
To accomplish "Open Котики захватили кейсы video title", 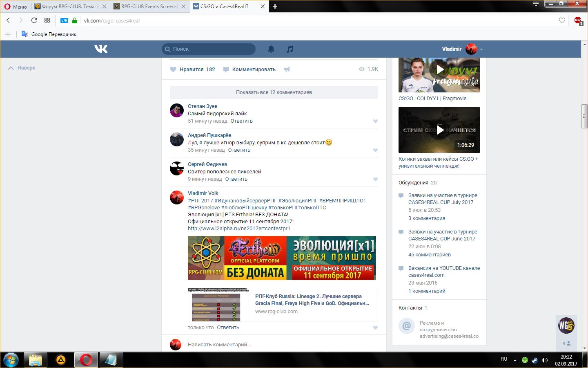I will pyautogui.click(x=438, y=162).
